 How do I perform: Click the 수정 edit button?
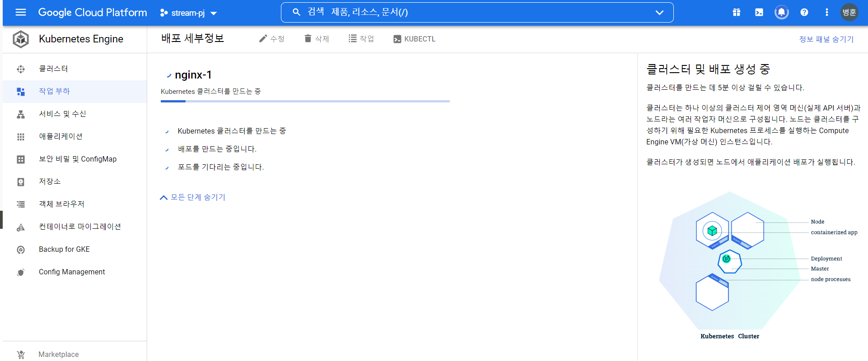pyautogui.click(x=271, y=39)
